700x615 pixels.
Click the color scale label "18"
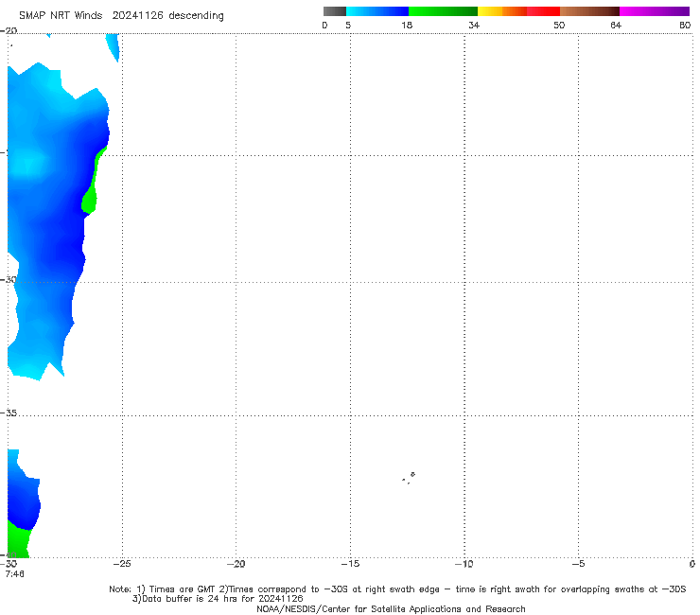click(407, 25)
